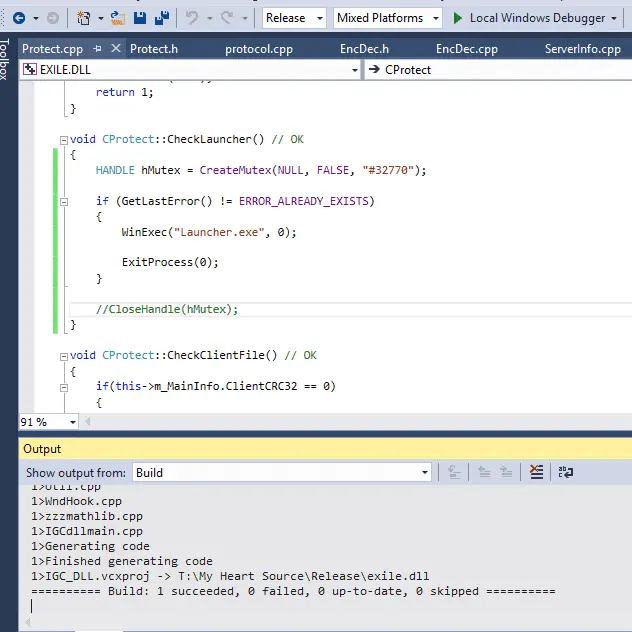Open the Toolbox side panel
Viewport: 632px width, 632px height.
click(5, 59)
